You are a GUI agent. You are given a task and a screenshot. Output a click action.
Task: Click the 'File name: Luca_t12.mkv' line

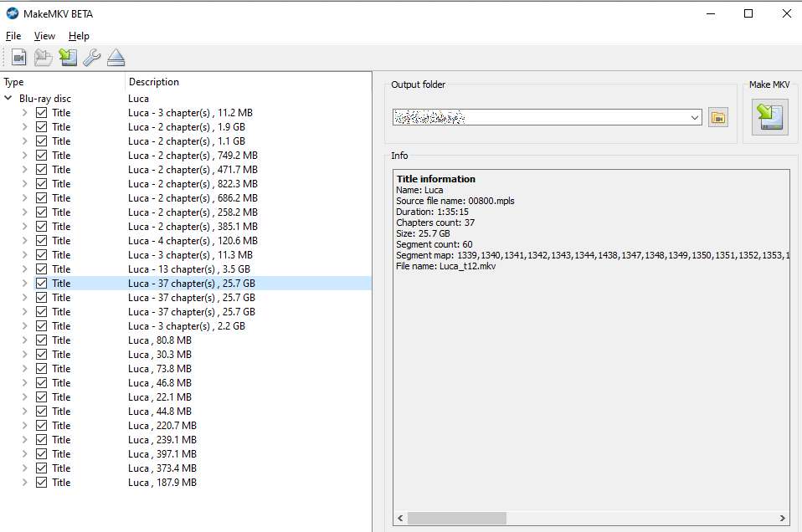coord(446,266)
